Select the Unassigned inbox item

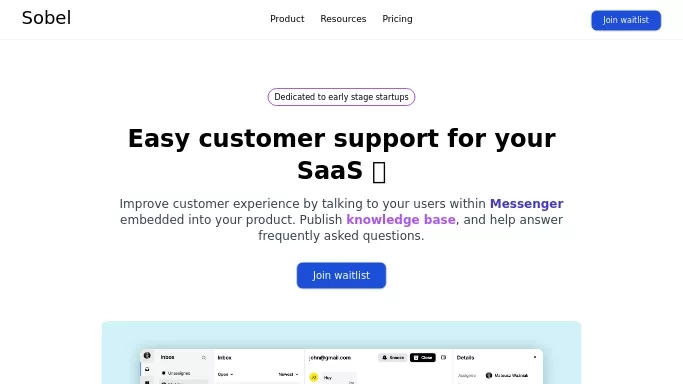(176, 373)
